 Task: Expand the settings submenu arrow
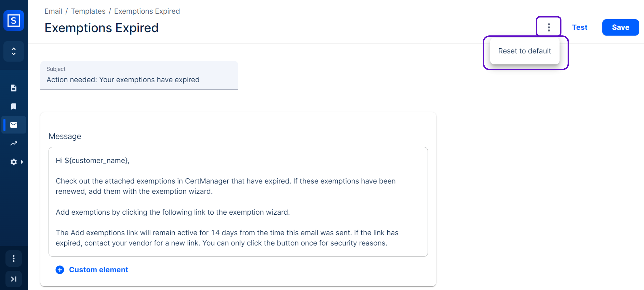(22, 162)
